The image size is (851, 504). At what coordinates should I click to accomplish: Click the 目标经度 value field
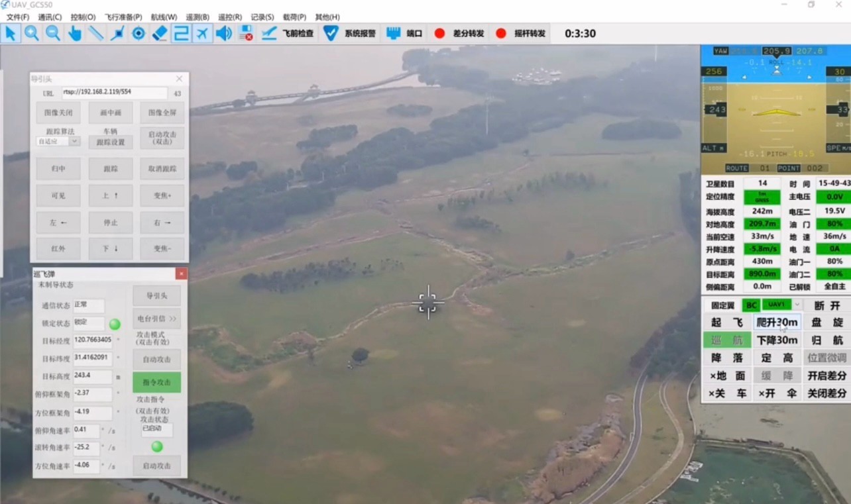coord(93,340)
